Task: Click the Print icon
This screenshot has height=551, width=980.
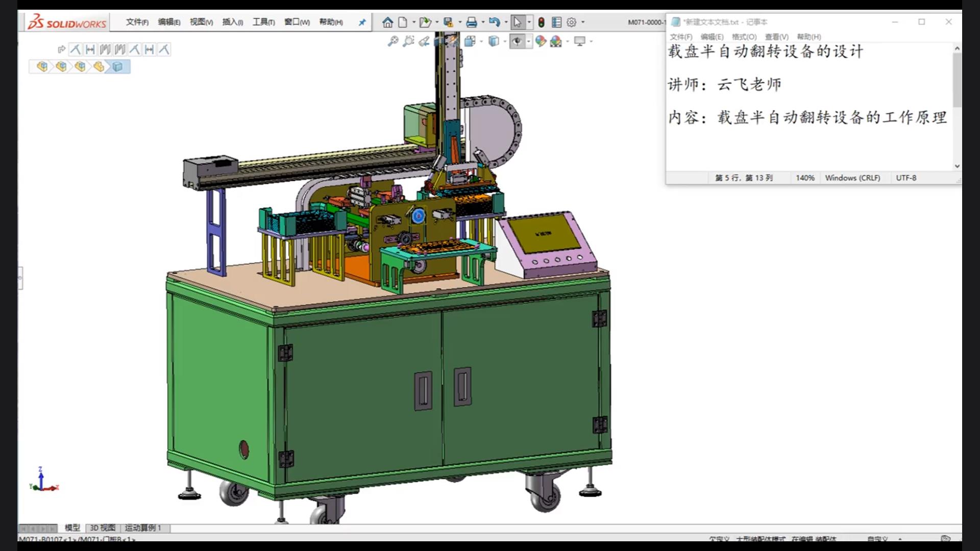Action: coord(471,22)
